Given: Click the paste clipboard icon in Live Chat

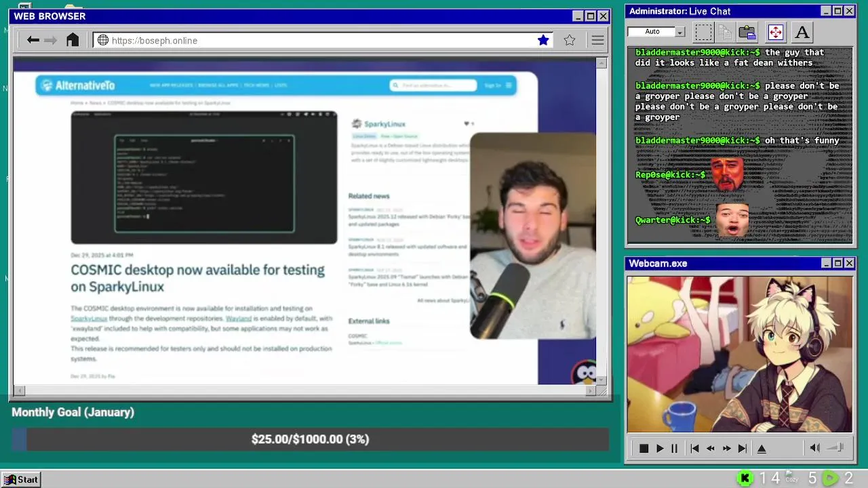Looking at the screenshot, I should pyautogui.click(x=747, y=32).
